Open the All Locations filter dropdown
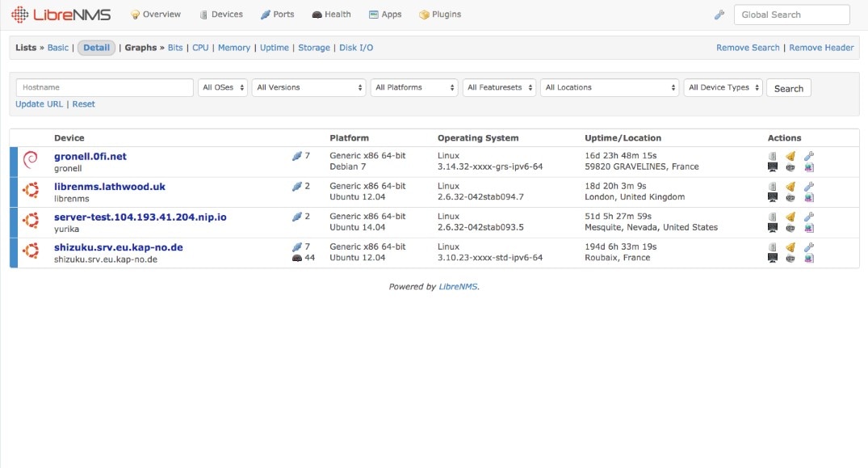Screen dimensions: 868x468 point(610,87)
